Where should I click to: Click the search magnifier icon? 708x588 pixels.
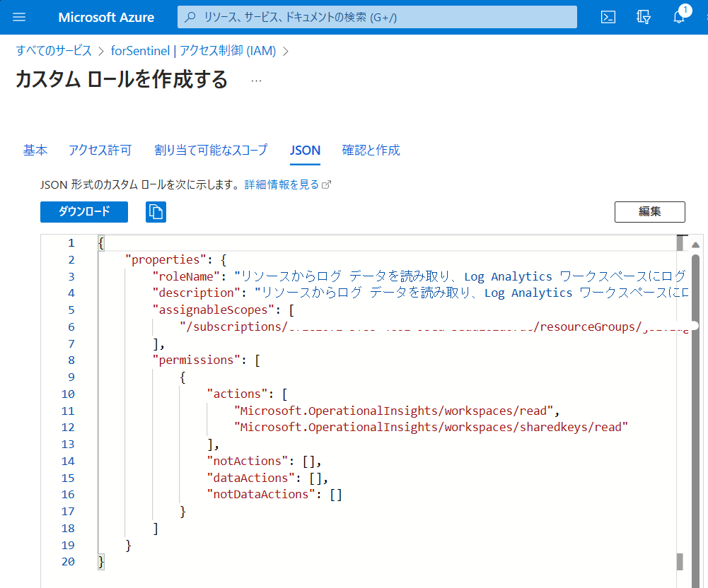tap(190, 17)
